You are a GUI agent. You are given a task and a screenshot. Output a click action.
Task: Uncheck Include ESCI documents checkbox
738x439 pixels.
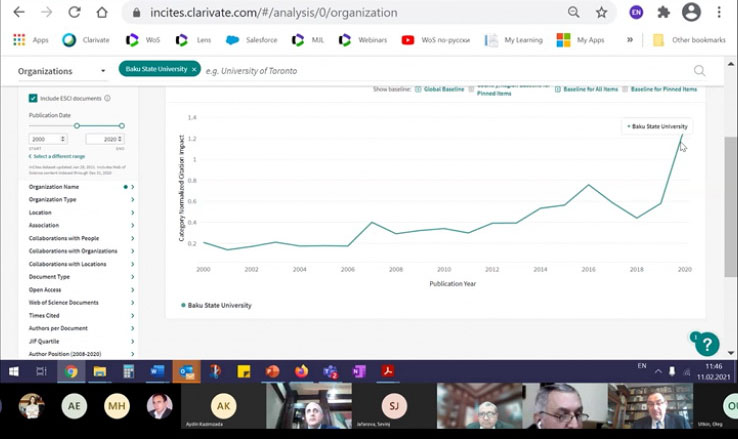pyautogui.click(x=33, y=98)
